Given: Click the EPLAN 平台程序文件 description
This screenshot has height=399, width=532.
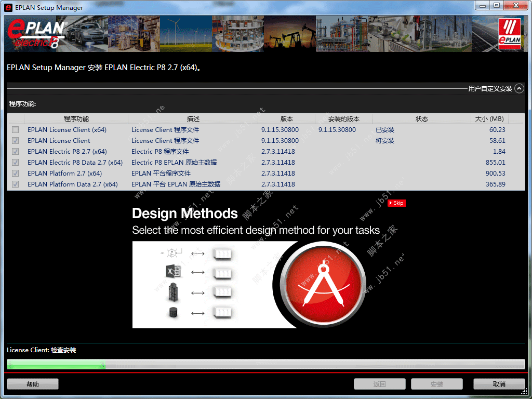Looking at the screenshot, I should click(x=161, y=173).
